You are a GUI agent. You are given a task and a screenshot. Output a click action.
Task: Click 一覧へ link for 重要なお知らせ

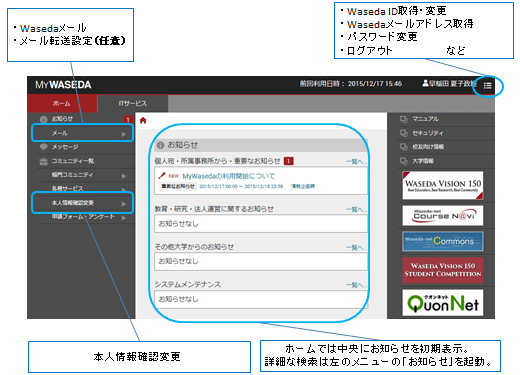(x=356, y=162)
